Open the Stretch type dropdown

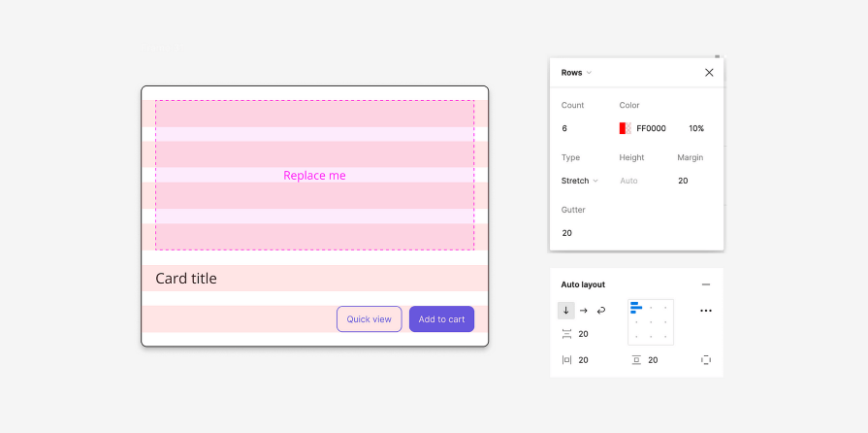coord(580,181)
